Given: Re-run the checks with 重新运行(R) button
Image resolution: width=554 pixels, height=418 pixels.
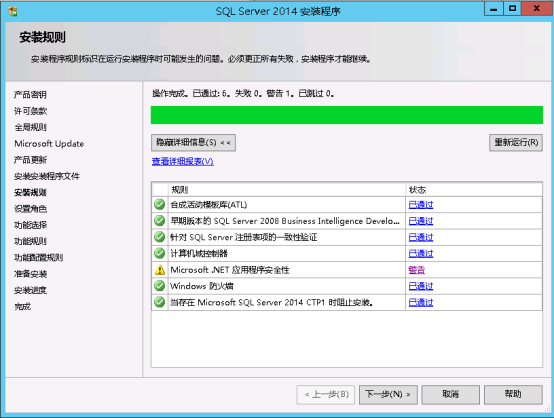Looking at the screenshot, I should (x=516, y=143).
